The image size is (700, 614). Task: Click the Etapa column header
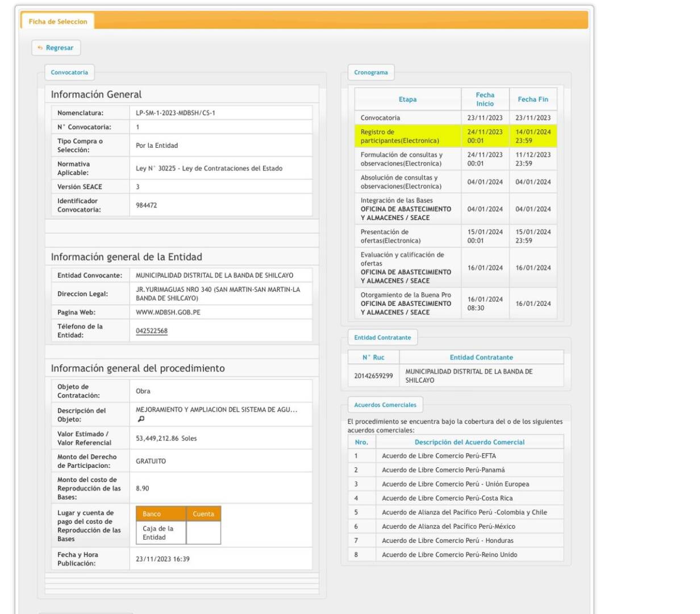(x=407, y=99)
